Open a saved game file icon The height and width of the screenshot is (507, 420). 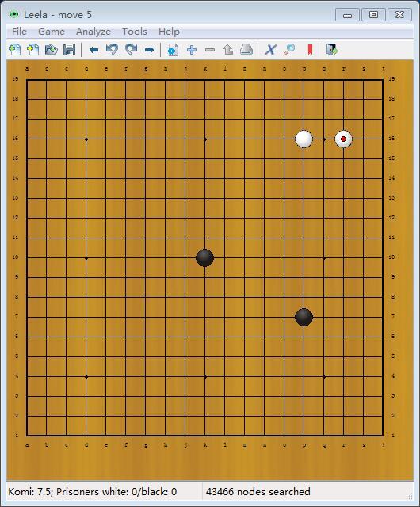click(x=52, y=50)
